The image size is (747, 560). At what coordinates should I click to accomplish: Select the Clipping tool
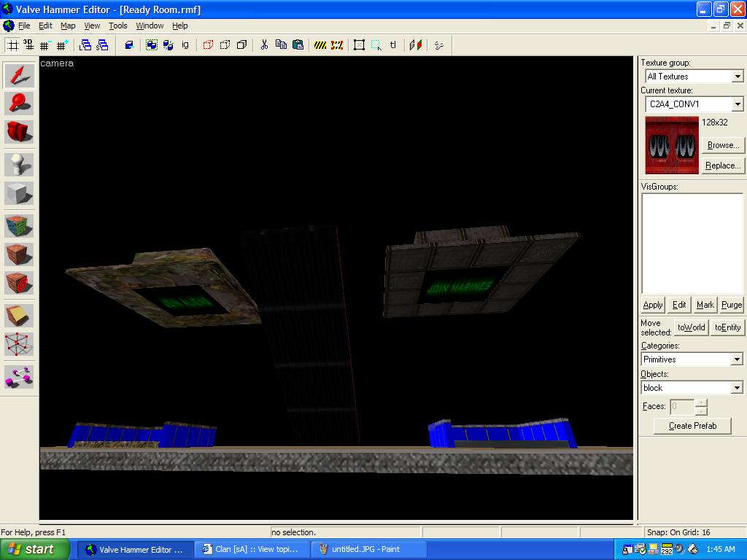coord(19,316)
